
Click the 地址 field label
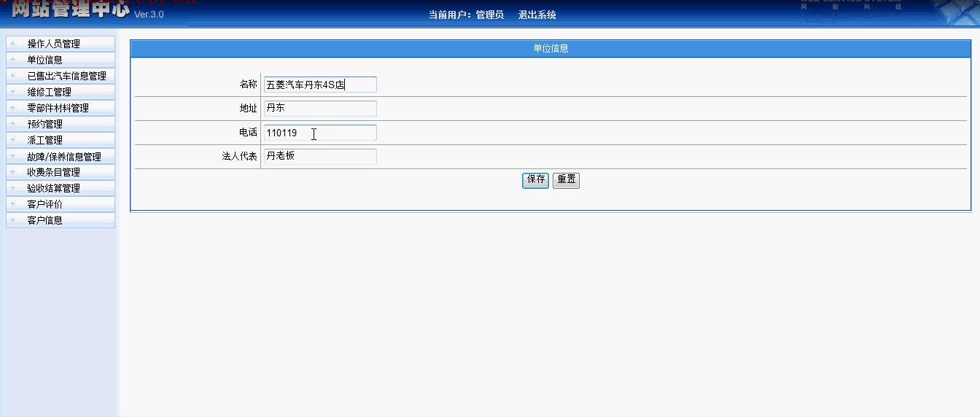click(249, 108)
